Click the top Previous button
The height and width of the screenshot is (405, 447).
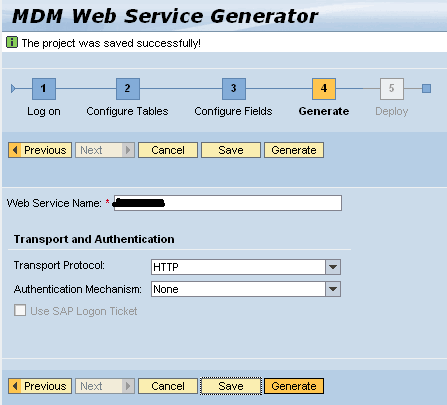click(40, 150)
